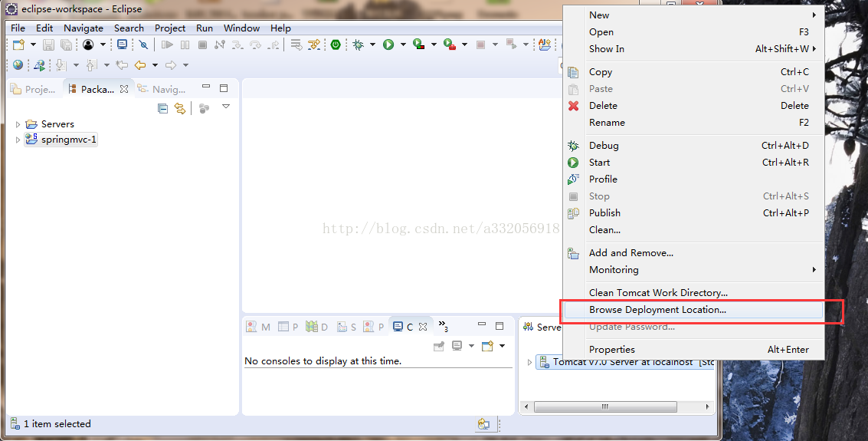Click the status bar updates icon
Screen dimensions: 868x441
tap(483, 424)
